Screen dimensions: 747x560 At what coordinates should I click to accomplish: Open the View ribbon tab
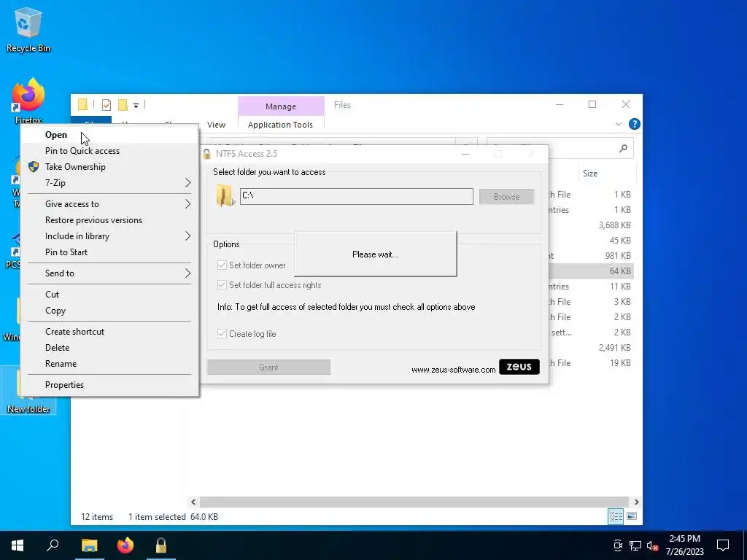pyautogui.click(x=216, y=125)
